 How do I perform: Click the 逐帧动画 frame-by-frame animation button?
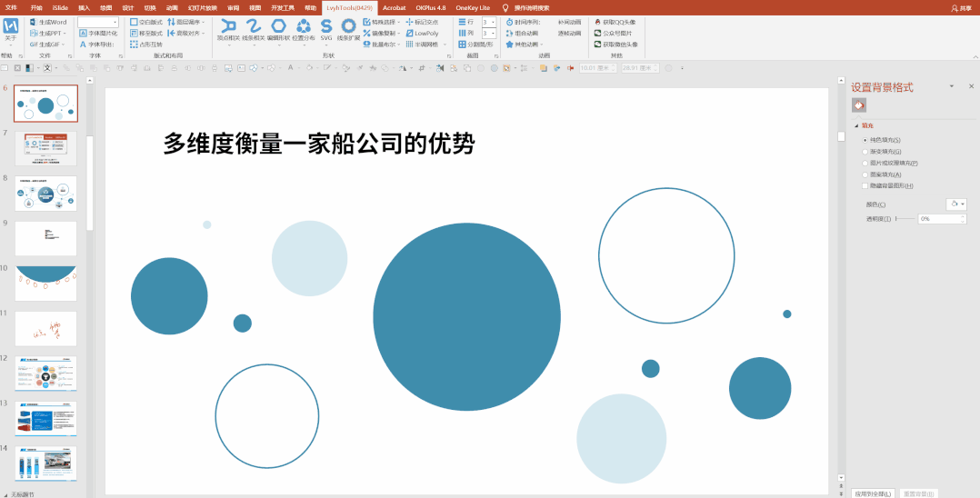(x=569, y=33)
